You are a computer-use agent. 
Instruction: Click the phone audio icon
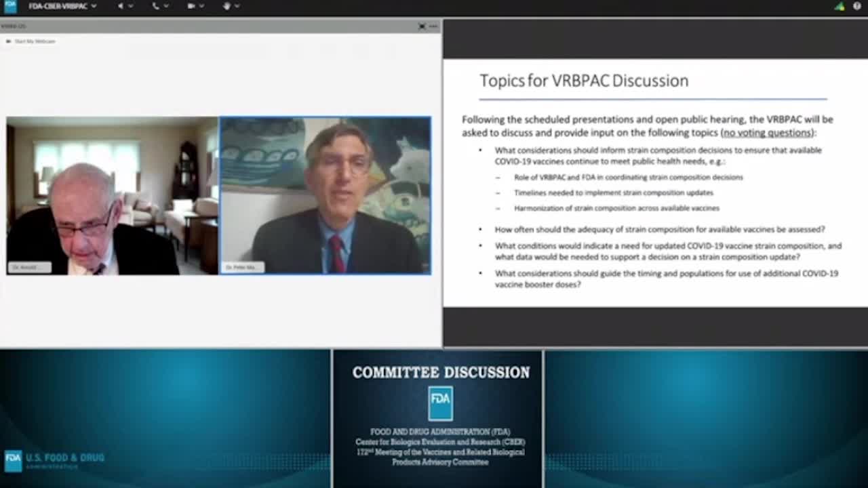click(155, 6)
